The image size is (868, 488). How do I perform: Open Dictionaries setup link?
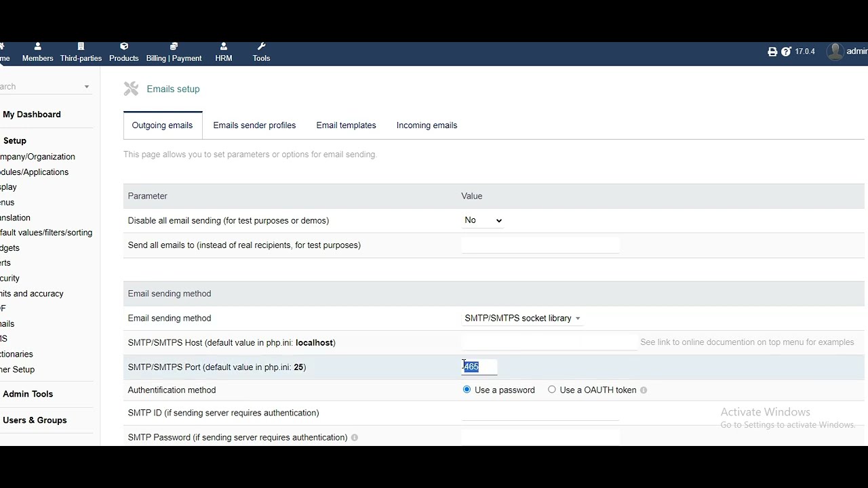pos(16,354)
